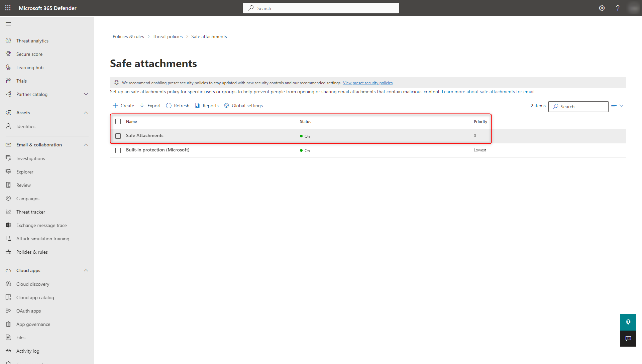The width and height of the screenshot is (642, 364).
Task: Click inside the policy list search field
Action: tap(582, 106)
